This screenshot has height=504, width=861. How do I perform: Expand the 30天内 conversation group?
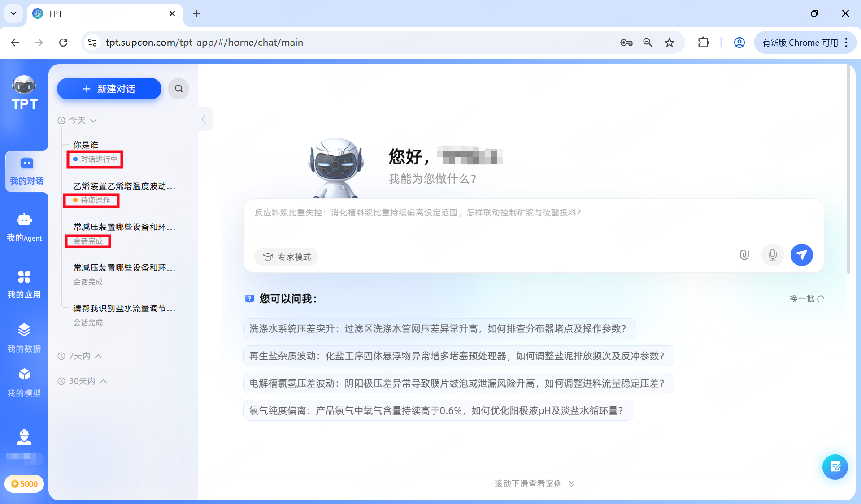104,381
